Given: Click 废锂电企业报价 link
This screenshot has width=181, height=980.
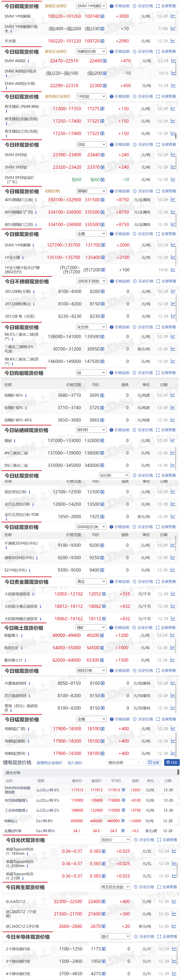Looking at the screenshot, I should coord(49,763).
